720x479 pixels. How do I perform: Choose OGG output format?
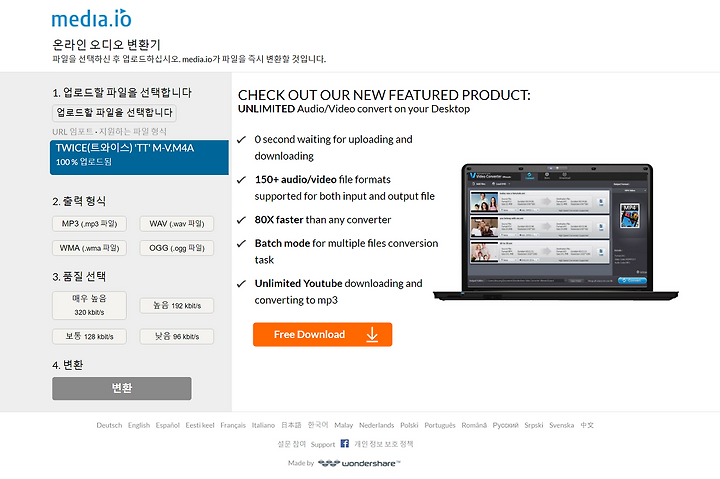point(177,248)
